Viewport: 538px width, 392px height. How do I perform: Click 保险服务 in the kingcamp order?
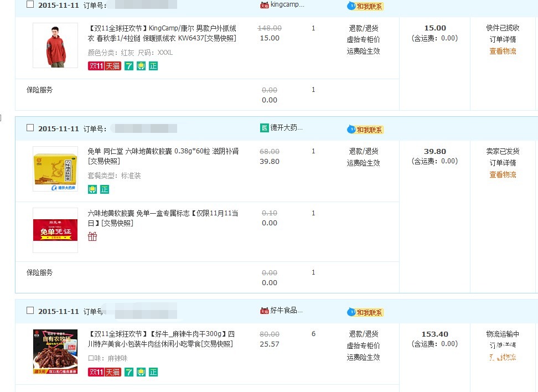[x=39, y=90]
